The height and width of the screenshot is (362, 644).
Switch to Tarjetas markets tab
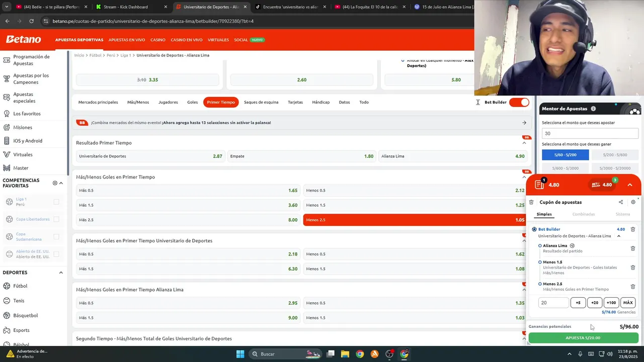(x=295, y=102)
